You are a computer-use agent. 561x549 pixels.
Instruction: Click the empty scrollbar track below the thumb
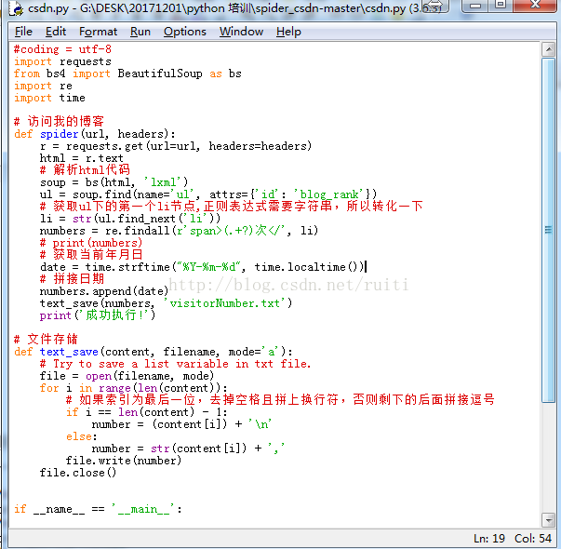pos(548,458)
